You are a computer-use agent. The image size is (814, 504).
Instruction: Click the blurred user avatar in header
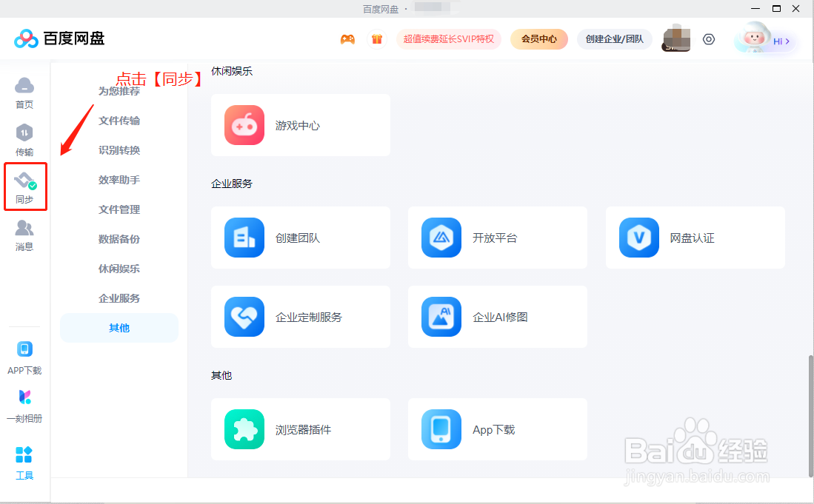coord(676,39)
